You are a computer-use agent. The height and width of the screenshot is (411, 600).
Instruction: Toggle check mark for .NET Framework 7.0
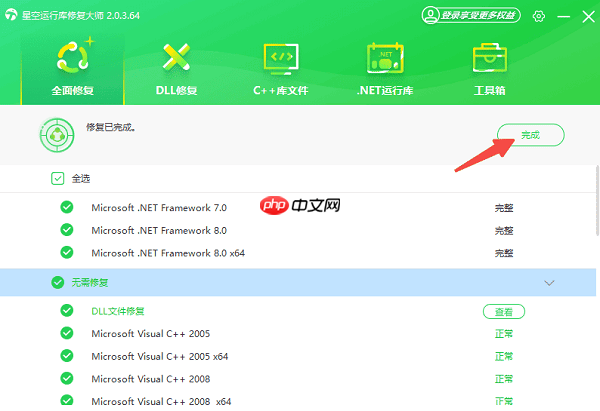(x=67, y=208)
